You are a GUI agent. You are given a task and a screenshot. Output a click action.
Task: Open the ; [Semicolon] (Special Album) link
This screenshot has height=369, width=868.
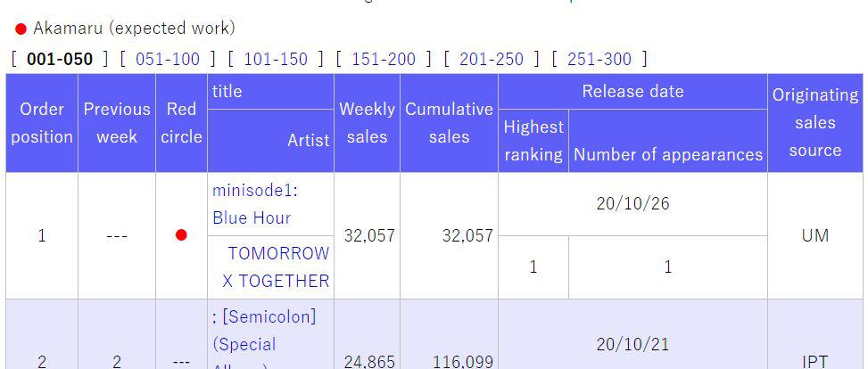(x=264, y=331)
